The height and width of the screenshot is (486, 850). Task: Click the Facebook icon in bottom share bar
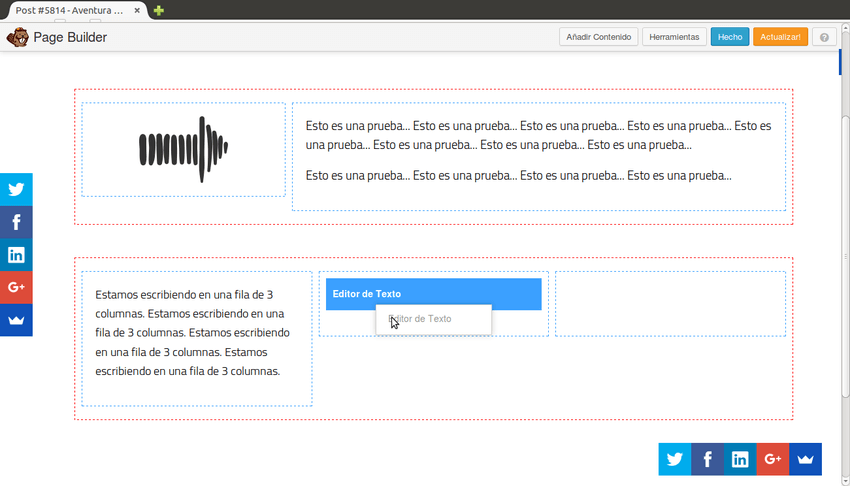pos(707,459)
